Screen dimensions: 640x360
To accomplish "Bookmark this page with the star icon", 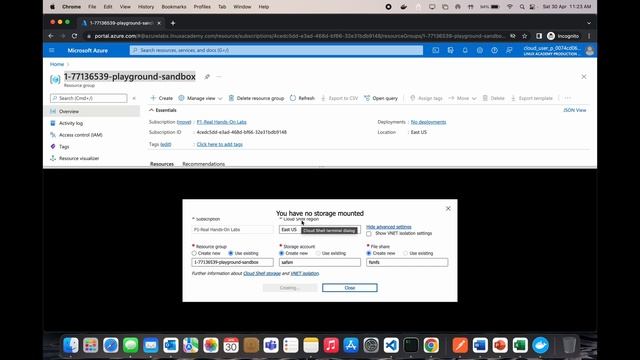I will [x=524, y=36].
